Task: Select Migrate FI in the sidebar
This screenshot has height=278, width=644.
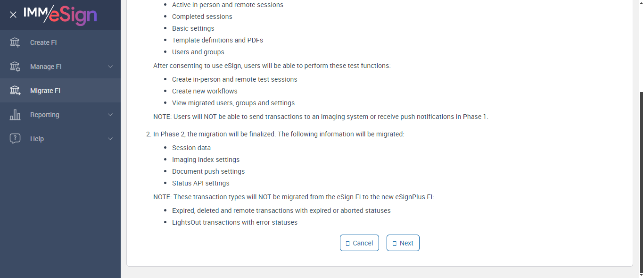Action: pyautogui.click(x=45, y=91)
